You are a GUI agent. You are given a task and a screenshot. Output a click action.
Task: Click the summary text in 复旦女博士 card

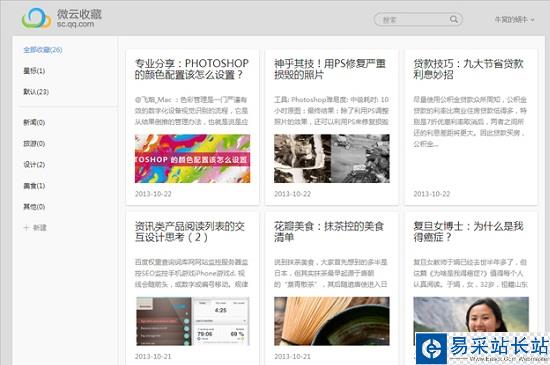470,273
